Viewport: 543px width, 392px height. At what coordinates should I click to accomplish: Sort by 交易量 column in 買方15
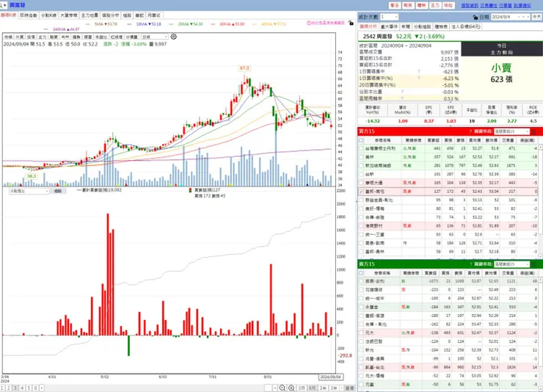click(508, 140)
